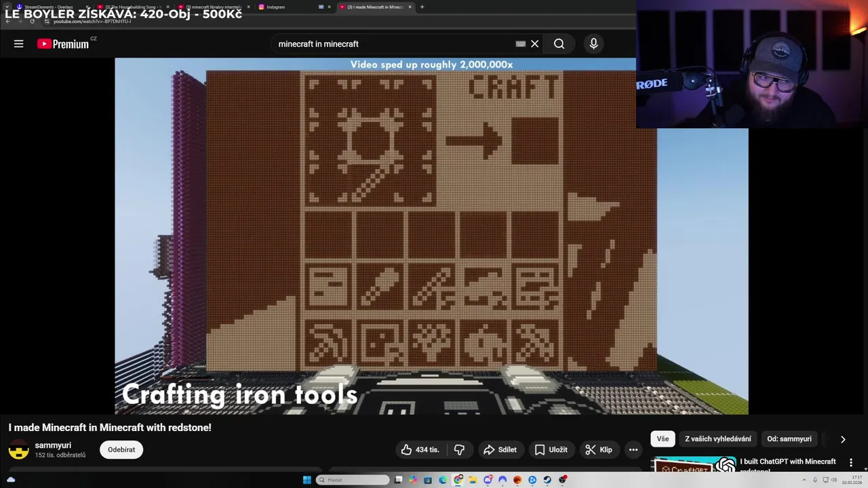Image resolution: width=868 pixels, height=488 pixels.
Task: Open OBS Studio from the taskbar
Action: coord(562,480)
